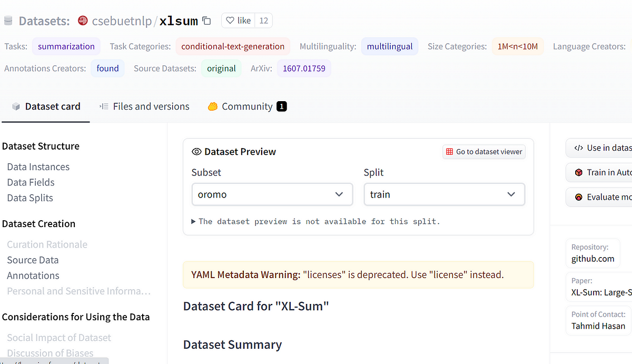This screenshot has width=632, height=364.
Task: Open the Split dropdown showing train
Action: tap(444, 194)
